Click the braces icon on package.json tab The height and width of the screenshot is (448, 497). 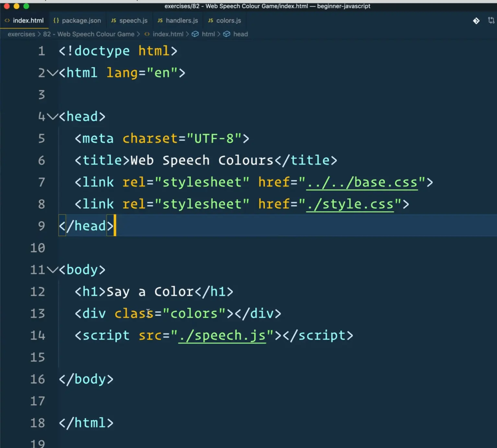coord(56,20)
